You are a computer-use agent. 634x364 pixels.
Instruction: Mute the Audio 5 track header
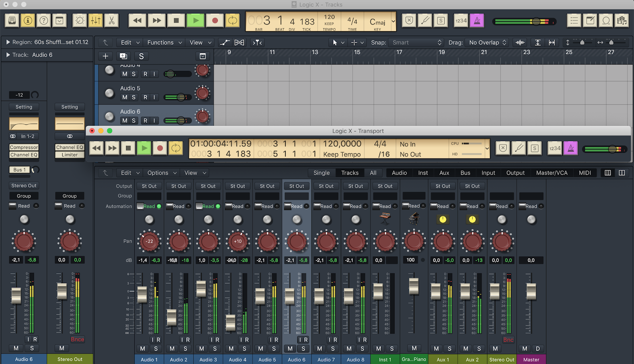pyautogui.click(x=125, y=97)
